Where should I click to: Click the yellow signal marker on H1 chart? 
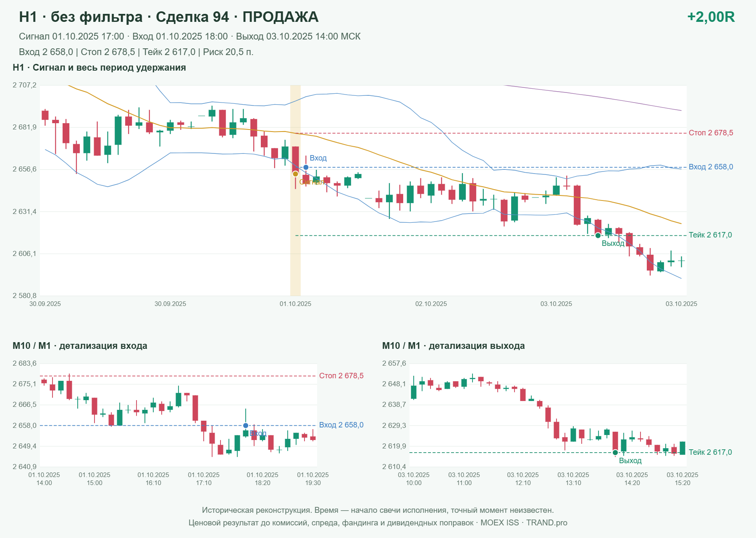[295, 174]
